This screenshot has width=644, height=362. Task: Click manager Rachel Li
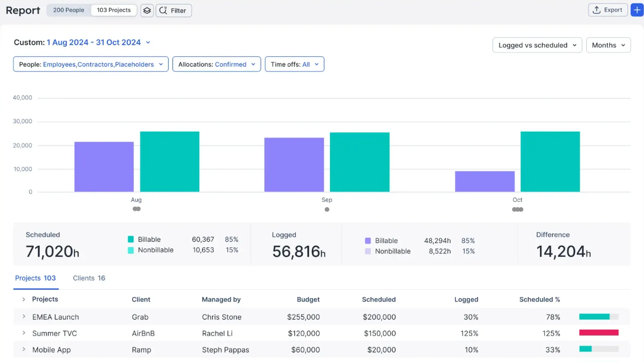(x=217, y=333)
